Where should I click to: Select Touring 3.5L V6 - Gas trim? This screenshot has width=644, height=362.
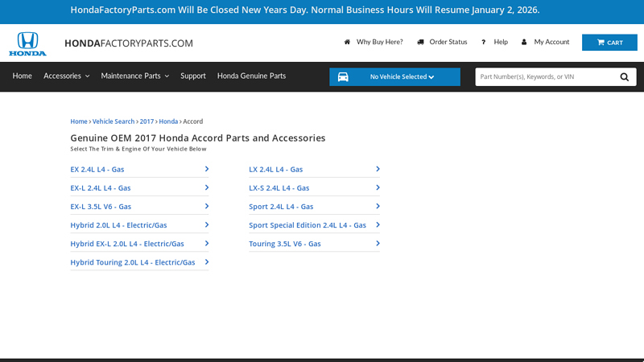(285, 244)
